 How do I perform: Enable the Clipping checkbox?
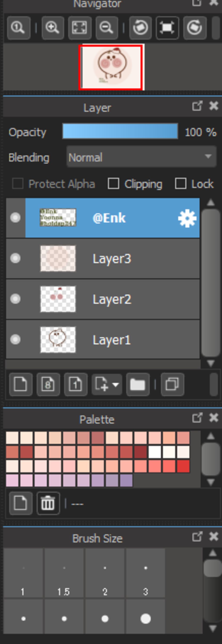(113, 184)
